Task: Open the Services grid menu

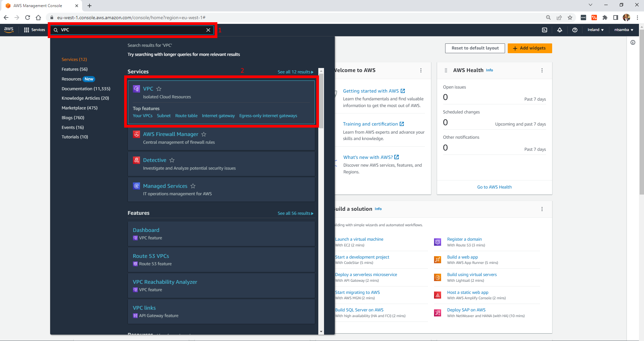Action: (34, 30)
